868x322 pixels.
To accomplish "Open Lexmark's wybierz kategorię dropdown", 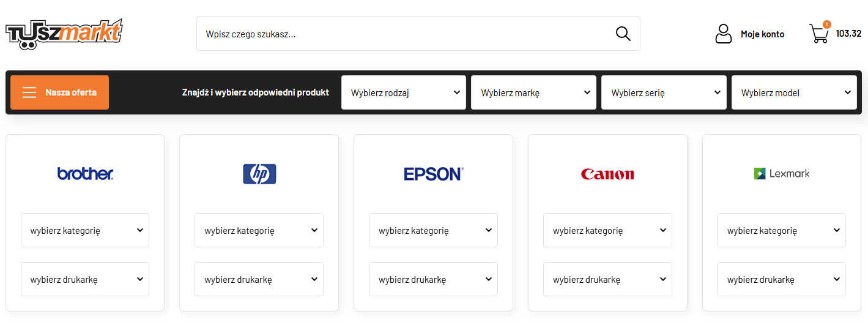I will point(782,230).
